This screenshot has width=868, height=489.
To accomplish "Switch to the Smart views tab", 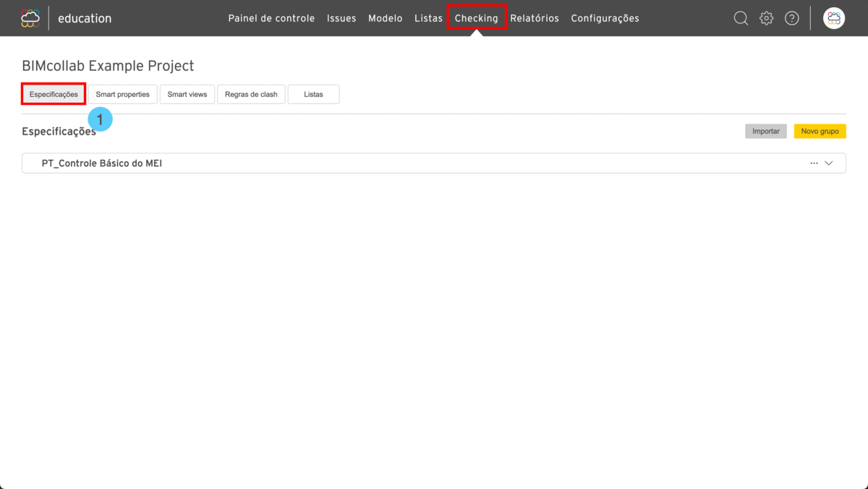I will pos(187,94).
